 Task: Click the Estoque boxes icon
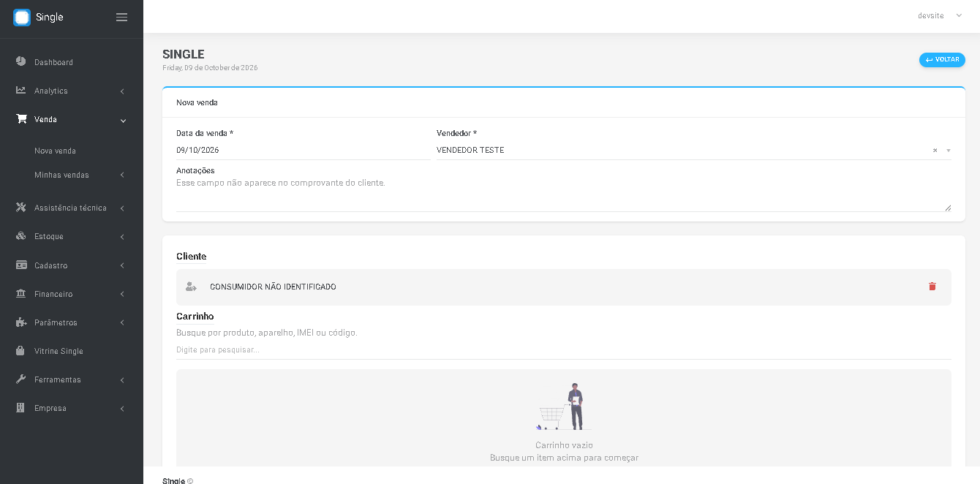(x=21, y=236)
